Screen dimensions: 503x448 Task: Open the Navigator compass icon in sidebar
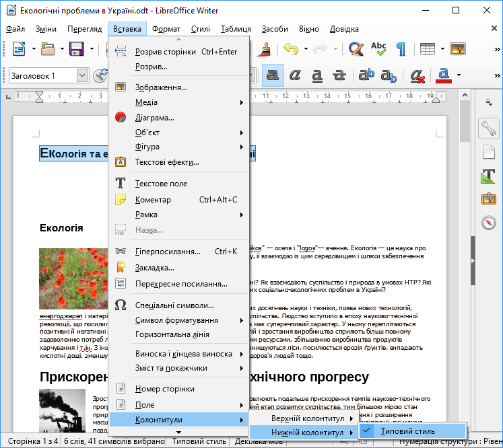coord(488,223)
